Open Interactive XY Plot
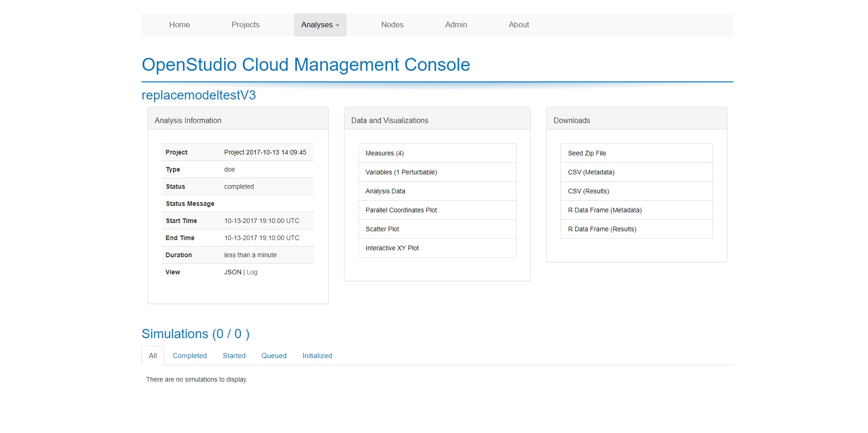The image size is (868, 433). (437, 248)
